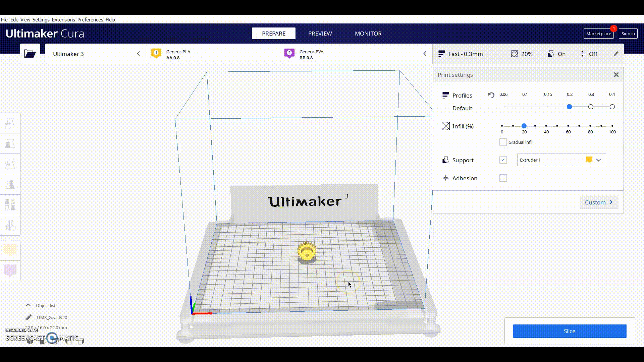The width and height of the screenshot is (644, 362).
Task: Open the Per Model Settings tool
Action: coord(10,204)
